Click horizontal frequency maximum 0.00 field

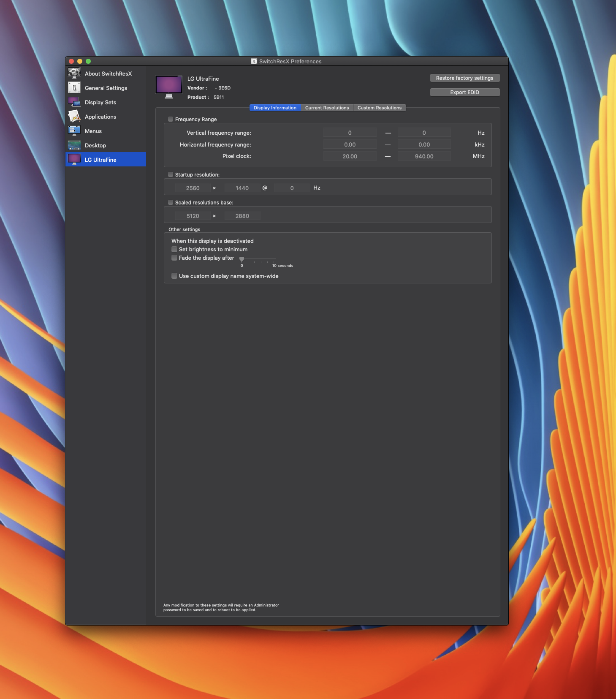pyautogui.click(x=424, y=144)
